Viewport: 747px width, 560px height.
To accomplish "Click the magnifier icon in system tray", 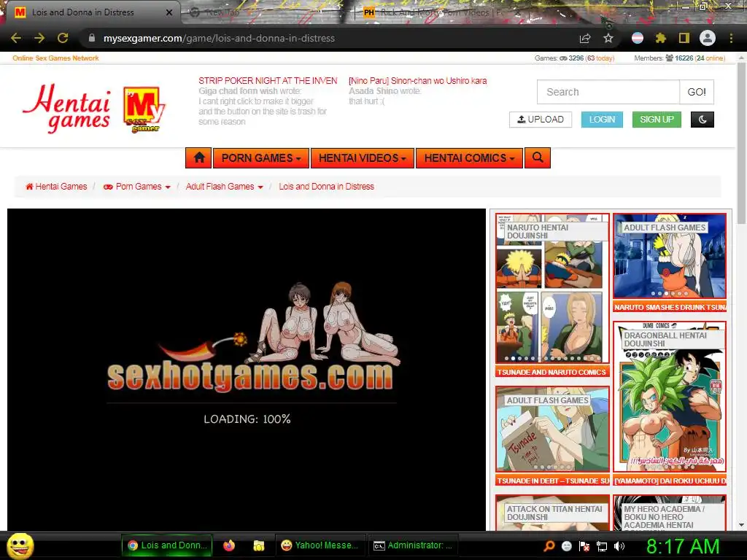I will coord(549,546).
